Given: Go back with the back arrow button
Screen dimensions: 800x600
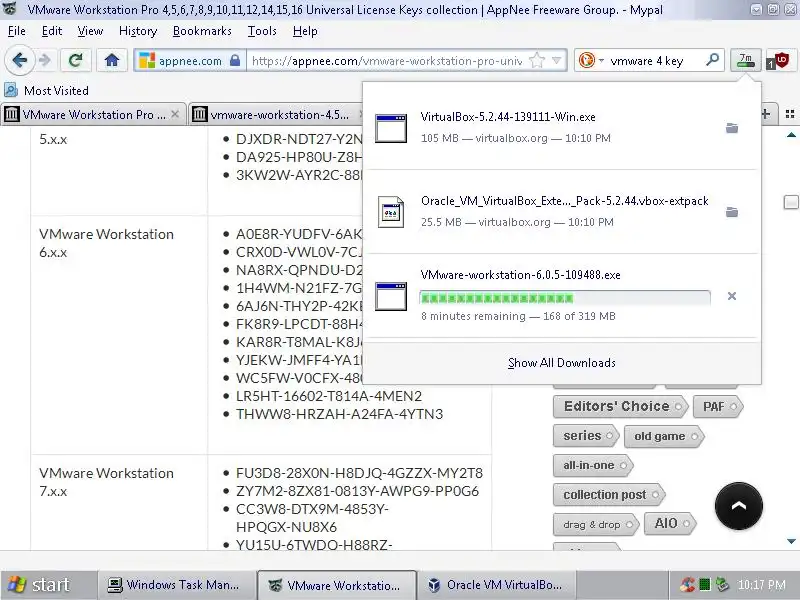Looking at the screenshot, I should tap(19, 61).
